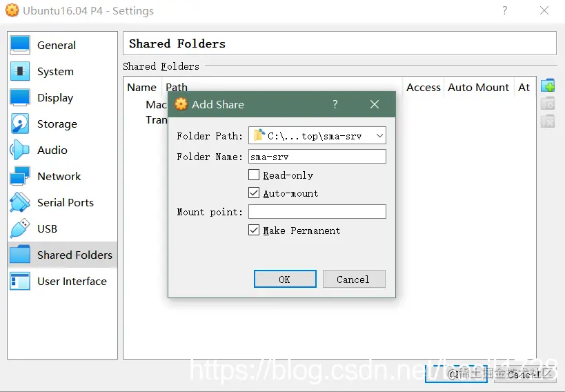Click the Settings window help question mark
The image size is (565, 392).
pos(505,10)
